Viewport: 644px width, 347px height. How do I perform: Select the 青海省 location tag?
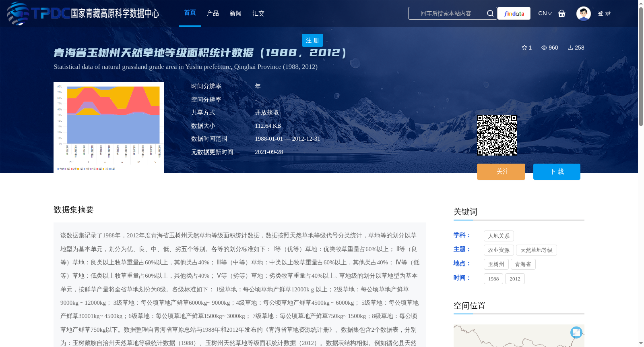pyautogui.click(x=523, y=264)
